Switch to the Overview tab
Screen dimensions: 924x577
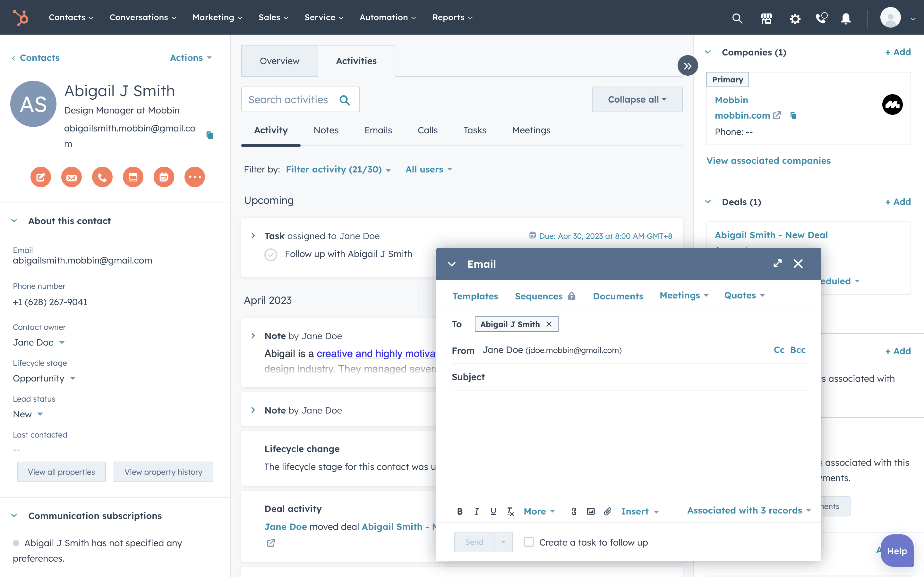279,61
